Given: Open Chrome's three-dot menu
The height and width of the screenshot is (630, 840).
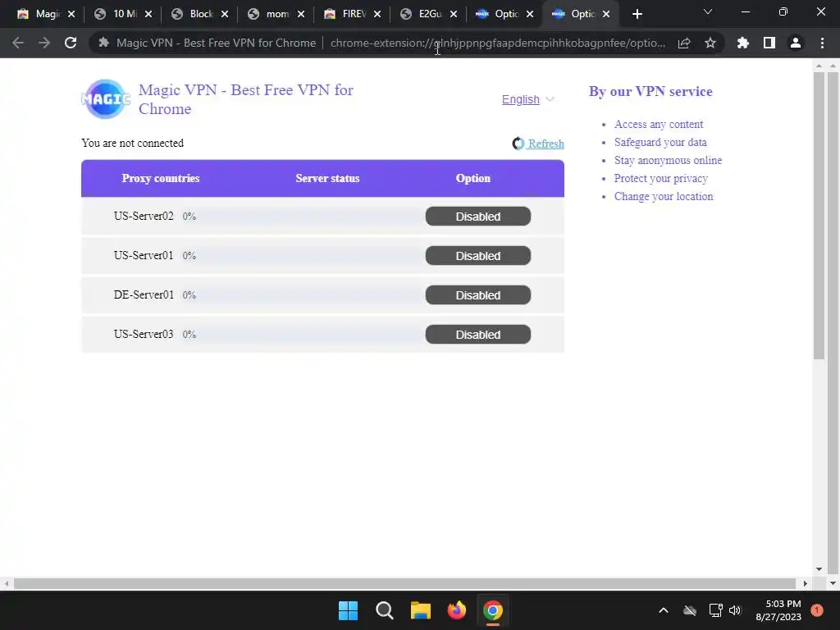Looking at the screenshot, I should pyautogui.click(x=822, y=43).
